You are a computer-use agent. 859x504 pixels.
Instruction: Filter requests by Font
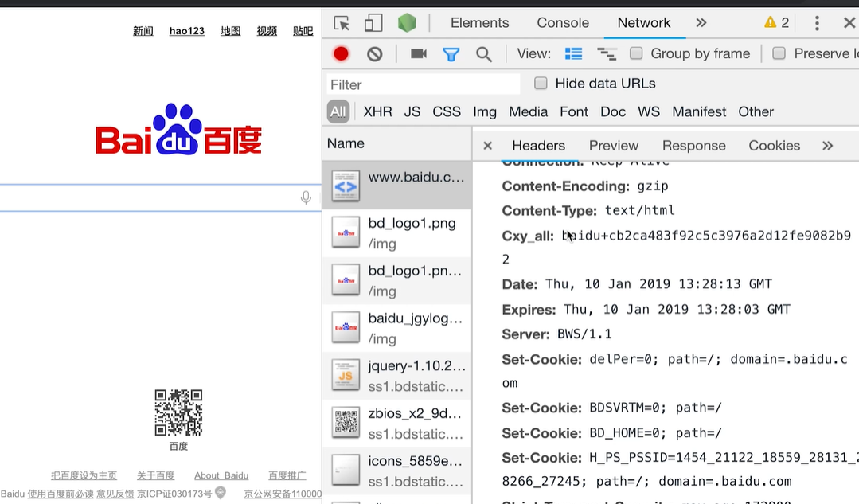click(573, 111)
